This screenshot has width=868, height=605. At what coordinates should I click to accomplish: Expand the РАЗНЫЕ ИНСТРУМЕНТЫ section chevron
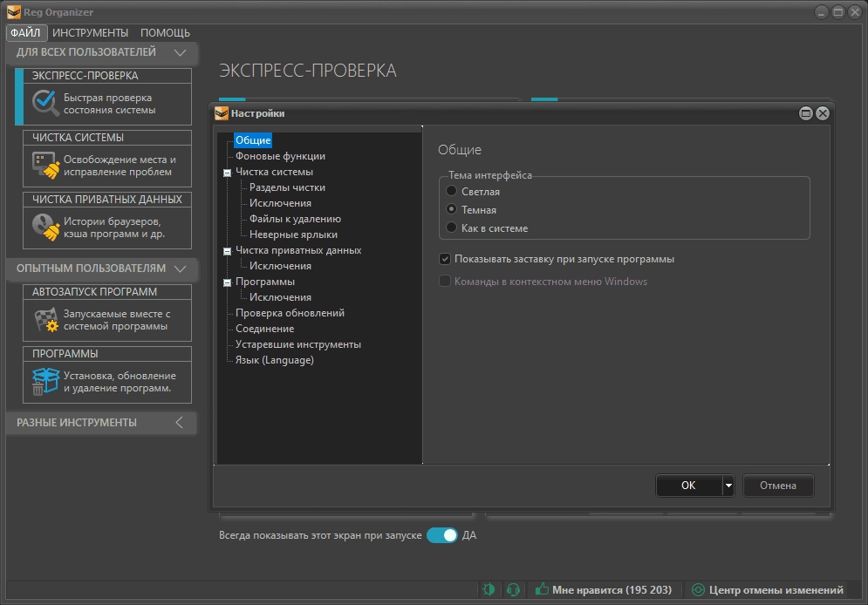pyautogui.click(x=179, y=423)
